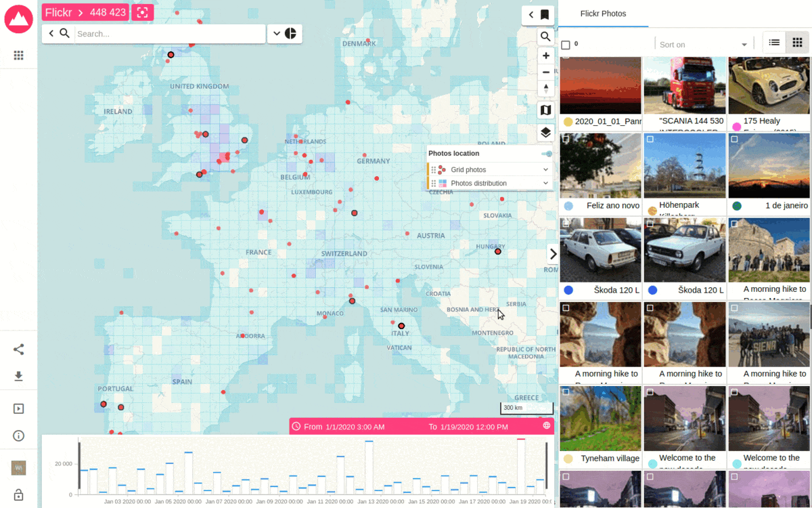Image resolution: width=812 pixels, height=508 pixels.
Task: Switch result list to grid view
Action: 797,42
